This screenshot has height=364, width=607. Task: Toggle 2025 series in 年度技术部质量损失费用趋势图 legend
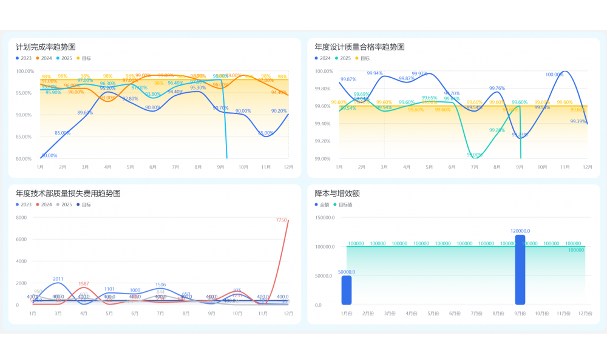[64, 204]
